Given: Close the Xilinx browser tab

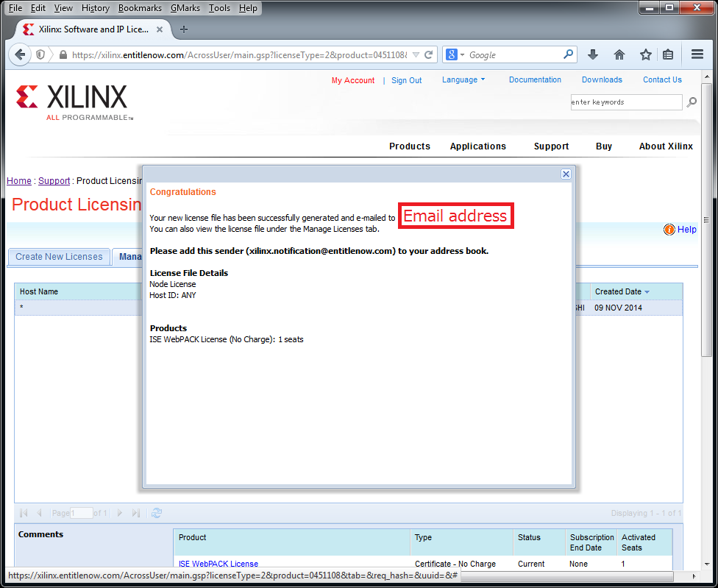Looking at the screenshot, I should 160,29.
